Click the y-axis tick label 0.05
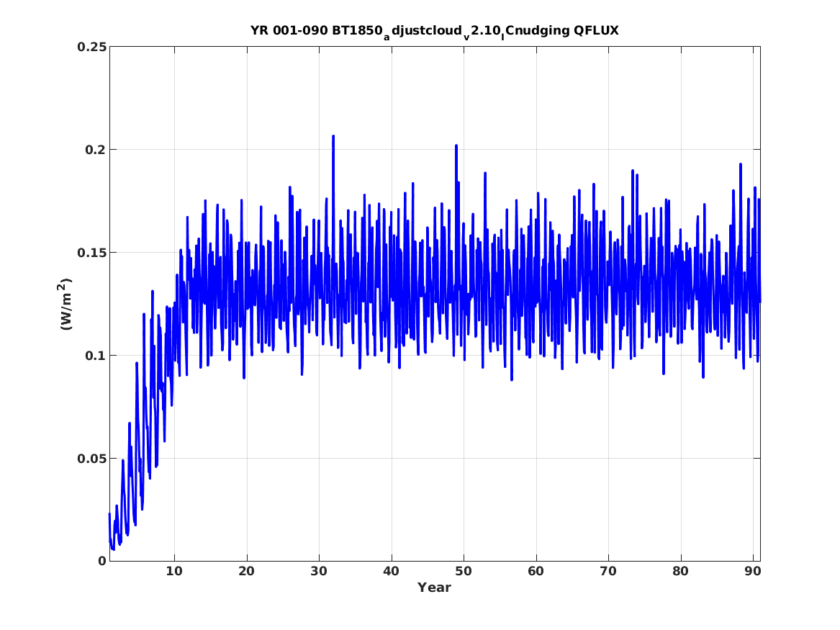Viewport: 840px width, 630px height. tap(91, 458)
